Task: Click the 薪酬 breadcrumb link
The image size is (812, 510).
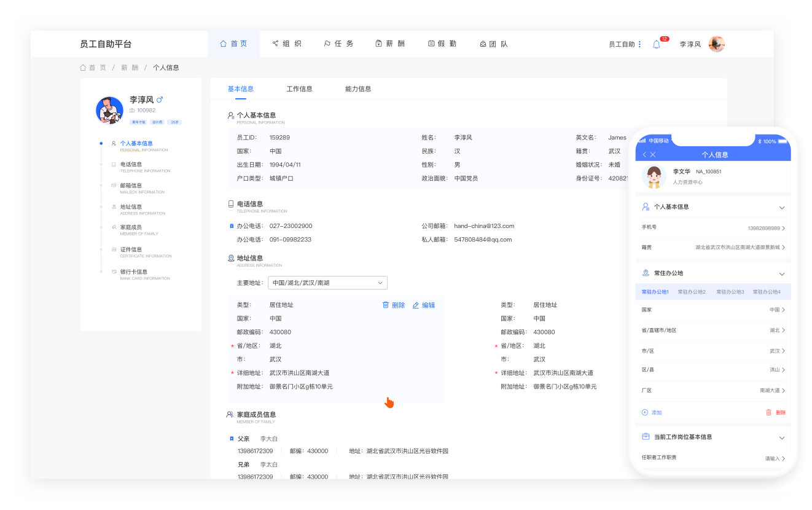Action: (x=130, y=68)
